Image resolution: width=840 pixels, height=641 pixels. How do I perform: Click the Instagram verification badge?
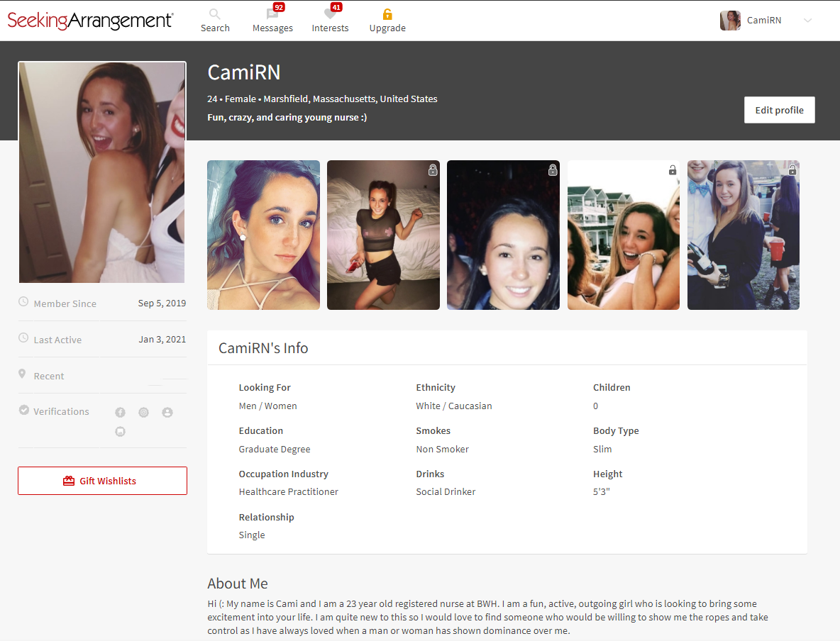(143, 413)
